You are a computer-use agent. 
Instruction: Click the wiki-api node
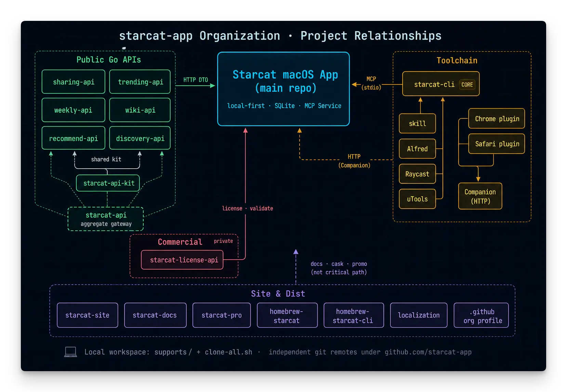pyautogui.click(x=140, y=110)
